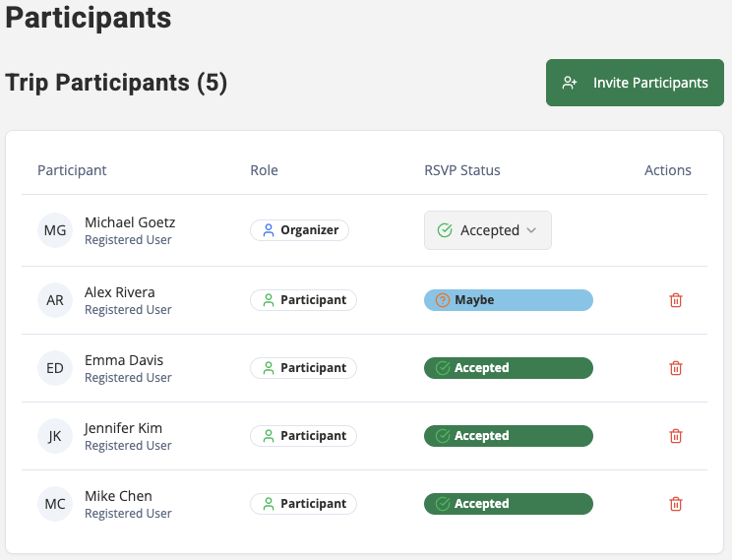The height and width of the screenshot is (560, 732).
Task: Click Jennifer Kim's Participant role badge
Action: point(303,436)
